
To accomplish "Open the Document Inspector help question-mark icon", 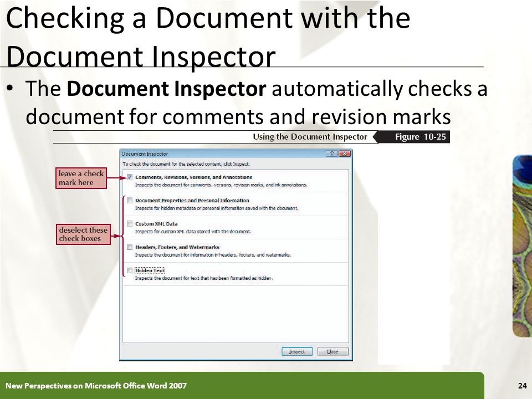I will pos(332,154).
